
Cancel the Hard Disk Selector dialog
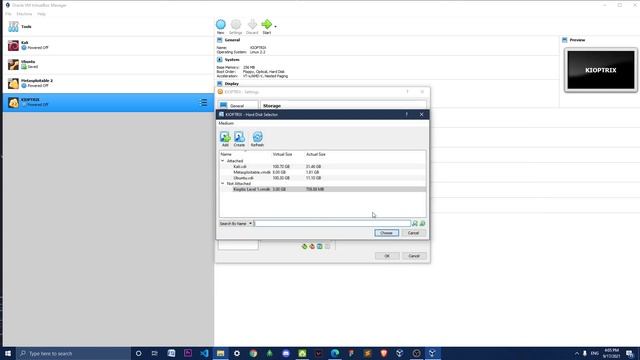(x=413, y=233)
